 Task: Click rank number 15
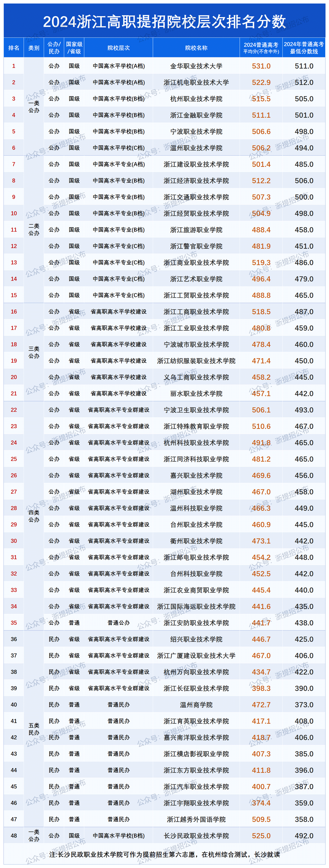tap(14, 295)
